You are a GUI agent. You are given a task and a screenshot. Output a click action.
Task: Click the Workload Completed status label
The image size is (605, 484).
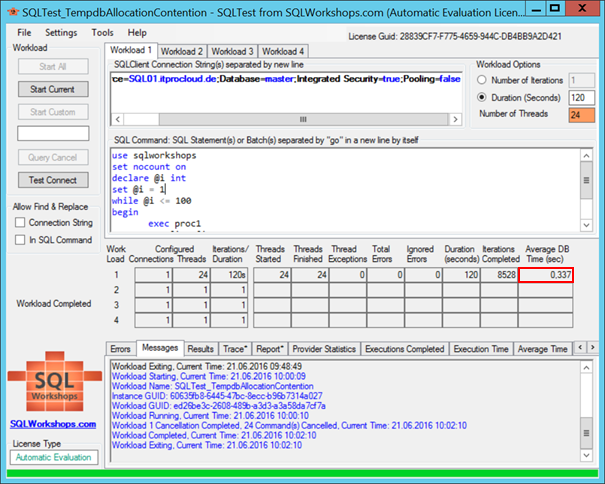click(x=54, y=304)
